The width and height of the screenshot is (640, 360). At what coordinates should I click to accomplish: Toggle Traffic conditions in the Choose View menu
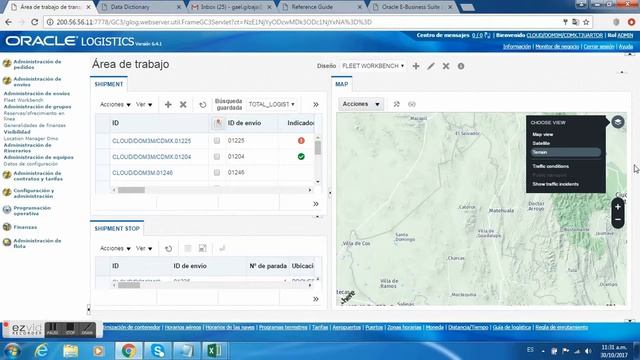click(550, 166)
